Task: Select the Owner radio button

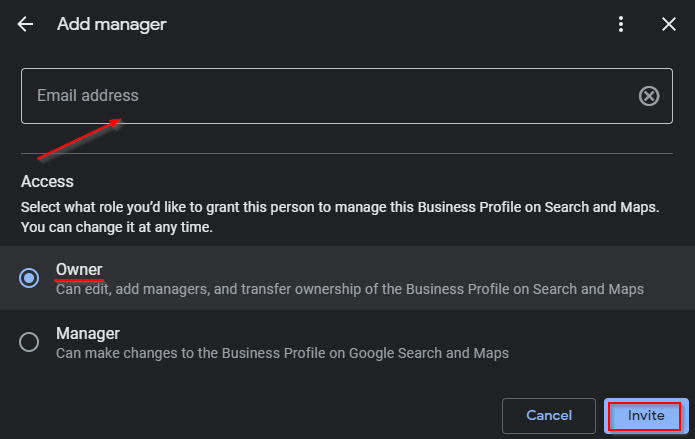Action: click(30, 278)
